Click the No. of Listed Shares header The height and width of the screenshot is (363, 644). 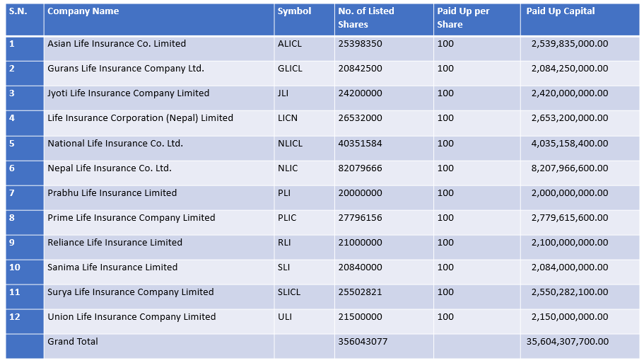tap(366, 18)
